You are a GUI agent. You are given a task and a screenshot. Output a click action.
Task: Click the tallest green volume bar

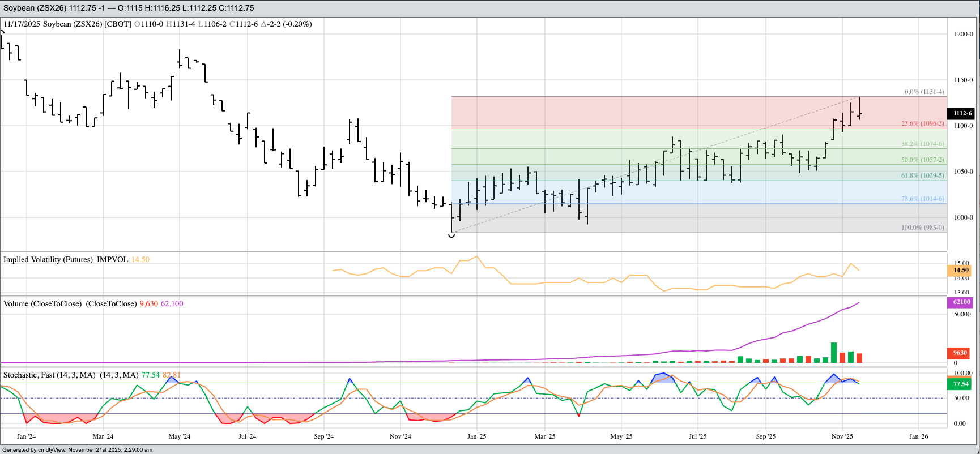click(x=834, y=352)
